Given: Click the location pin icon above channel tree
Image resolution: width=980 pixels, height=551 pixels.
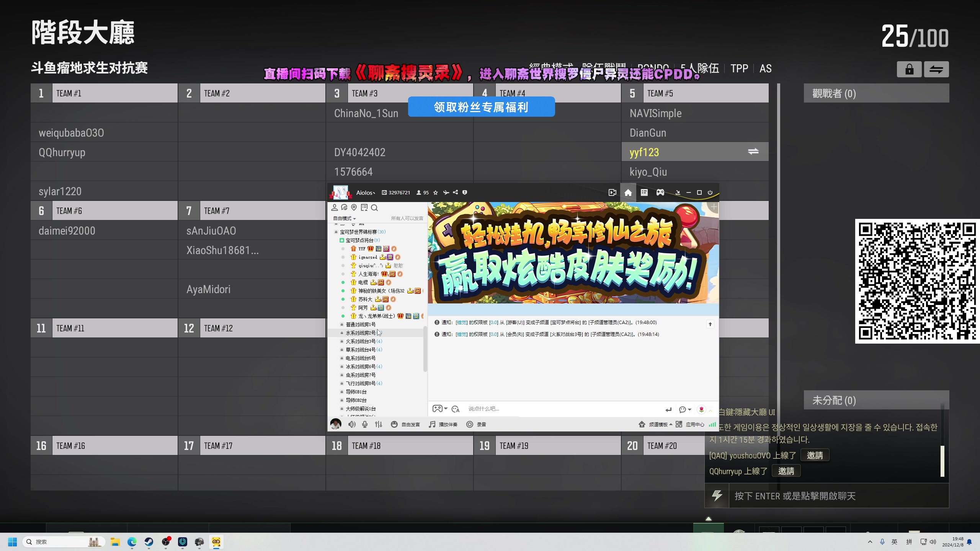Looking at the screenshot, I should pyautogui.click(x=354, y=207).
